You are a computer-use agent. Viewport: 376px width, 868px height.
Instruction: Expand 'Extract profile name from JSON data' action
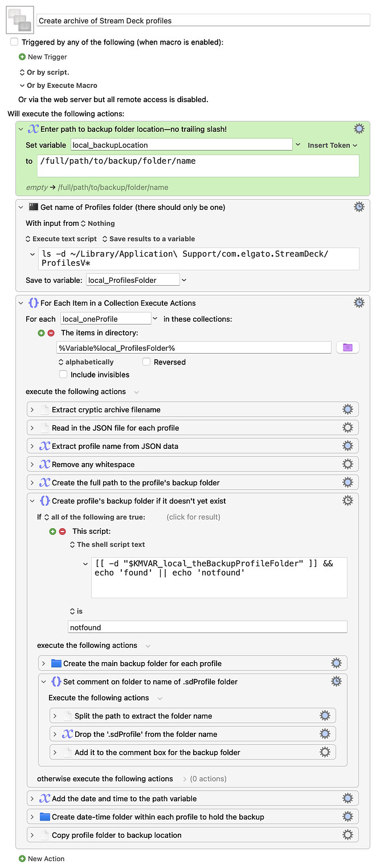[x=32, y=446]
